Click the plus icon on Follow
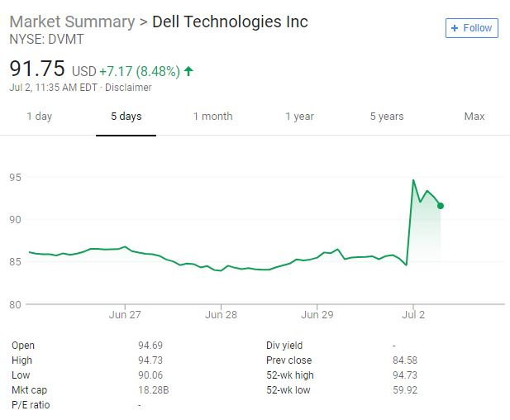510x420 pixels. point(455,28)
